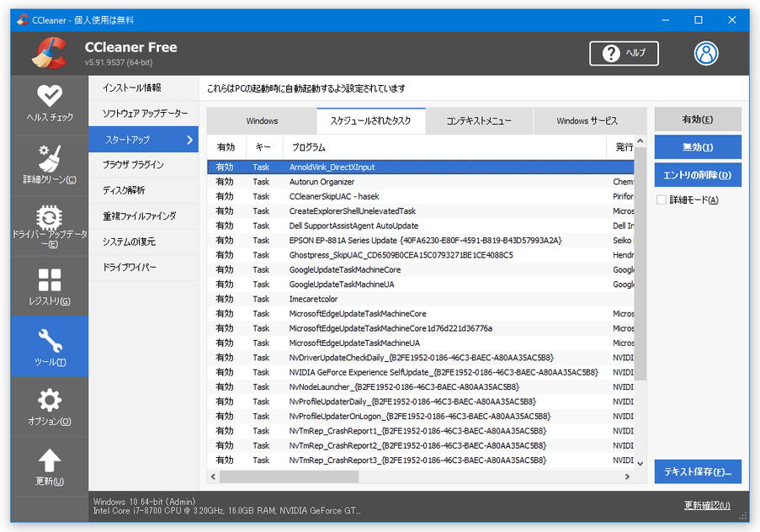760x532 pixels.
Task: Open Install info (インストール情報) menu item
Action: tap(143, 88)
